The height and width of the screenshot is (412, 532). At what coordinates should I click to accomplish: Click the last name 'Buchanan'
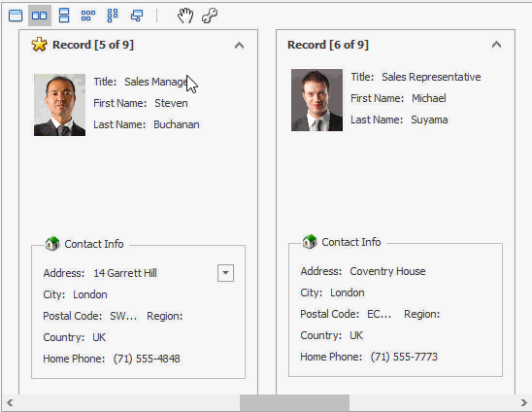[x=177, y=124]
